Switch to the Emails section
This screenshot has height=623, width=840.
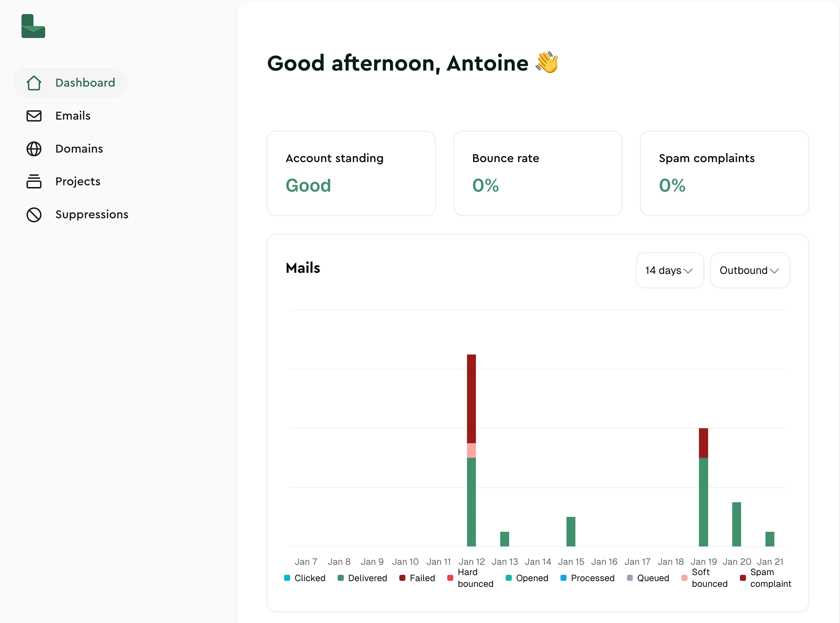point(73,116)
